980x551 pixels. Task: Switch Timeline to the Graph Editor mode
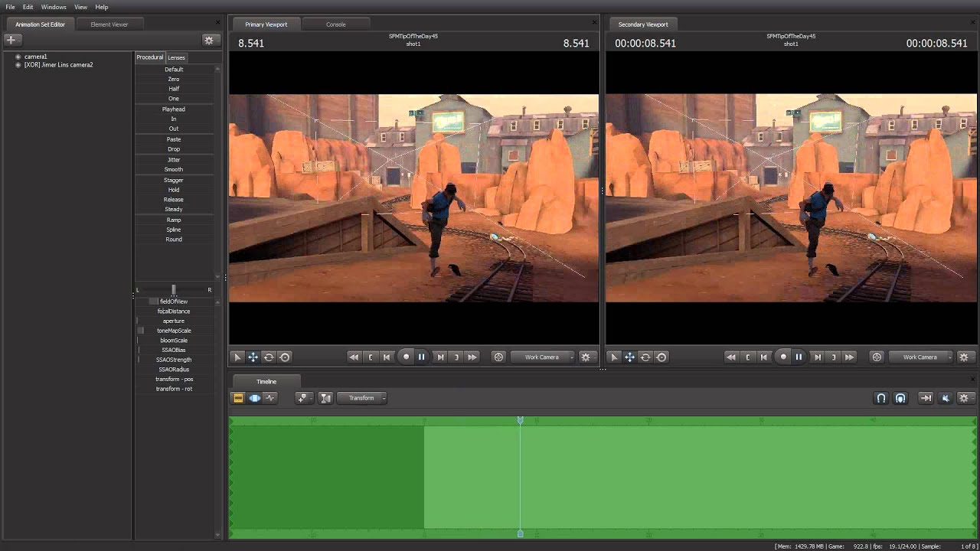271,398
